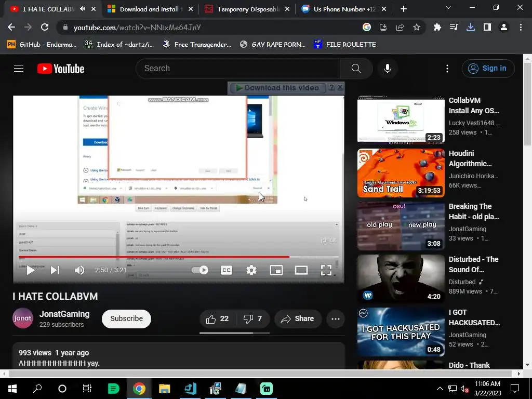Screen dimensions: 532x399
Task: Expand the tab search chevron
Action: [448, 7]
